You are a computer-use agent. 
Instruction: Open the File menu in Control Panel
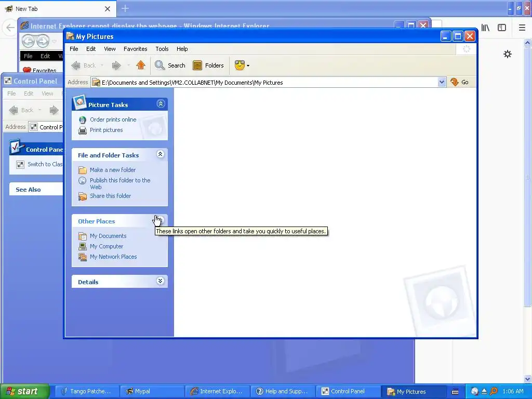click(x=11, y=94)
